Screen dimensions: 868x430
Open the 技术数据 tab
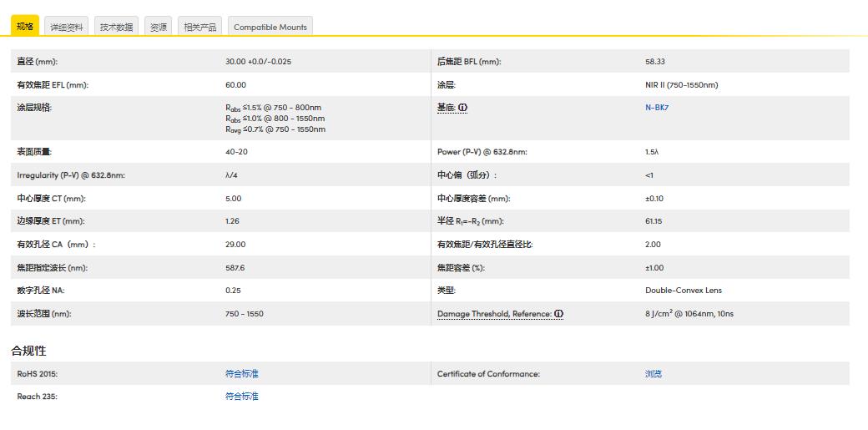click(117, 28)
